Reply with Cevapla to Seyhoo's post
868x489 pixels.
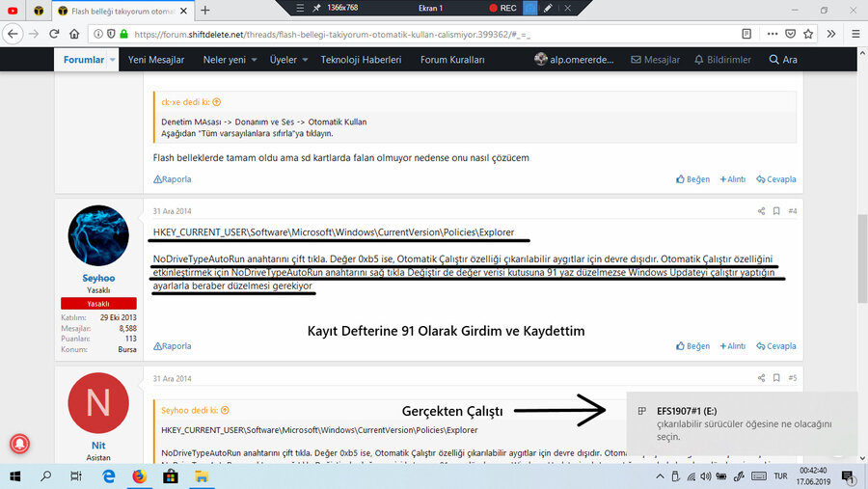pos(776,345)
